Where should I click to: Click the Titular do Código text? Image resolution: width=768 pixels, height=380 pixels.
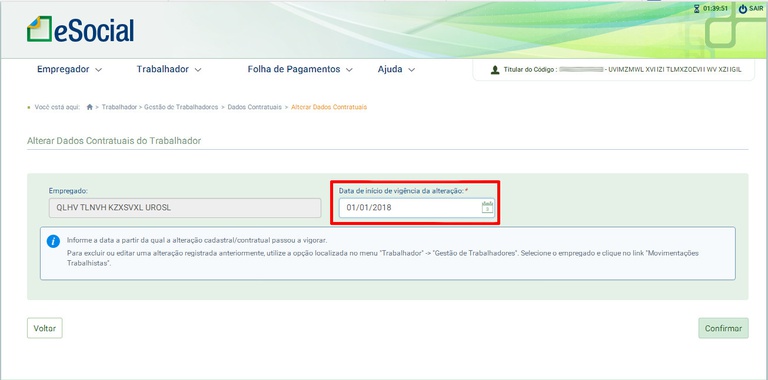(x=530, y=70)
